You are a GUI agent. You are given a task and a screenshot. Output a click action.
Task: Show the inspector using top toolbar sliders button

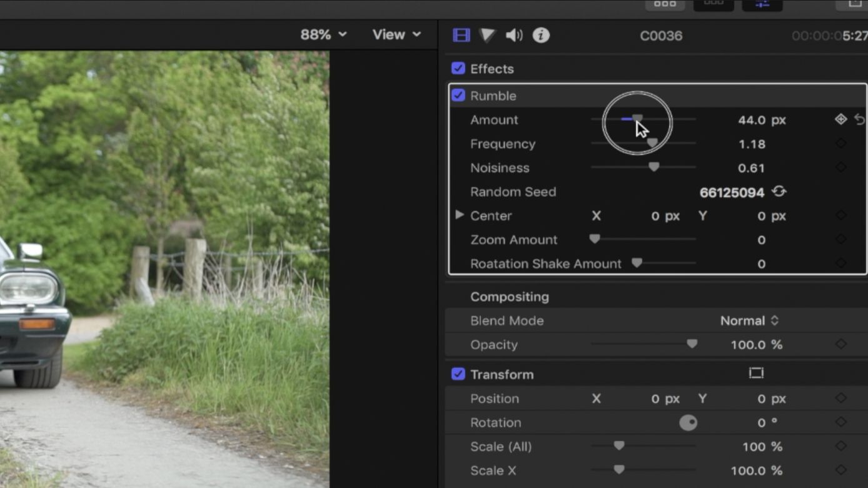tap(762, 4)
